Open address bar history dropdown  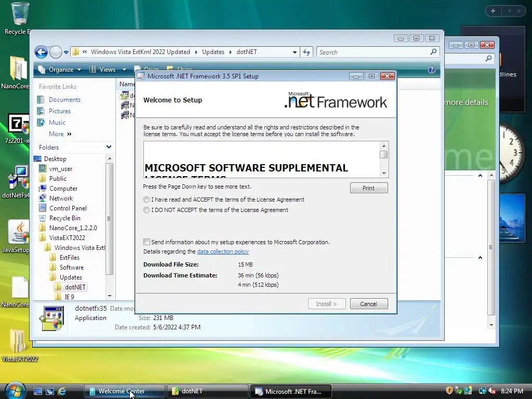click(x=295, y=52)
